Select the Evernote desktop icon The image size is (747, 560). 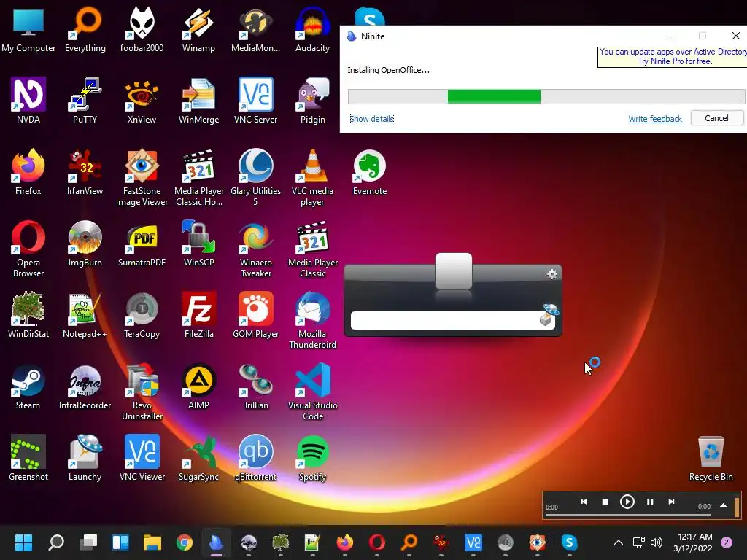coord(370,172)
